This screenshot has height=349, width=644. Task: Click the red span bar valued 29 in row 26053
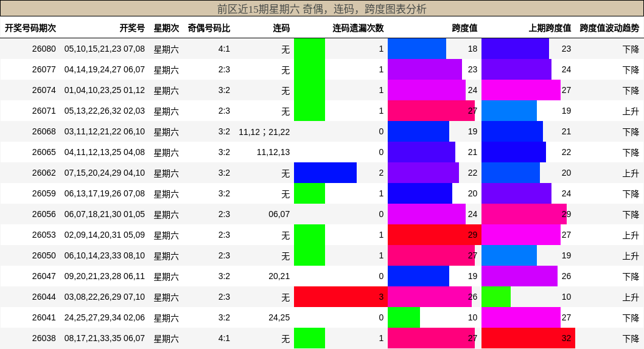coord(435,235)
